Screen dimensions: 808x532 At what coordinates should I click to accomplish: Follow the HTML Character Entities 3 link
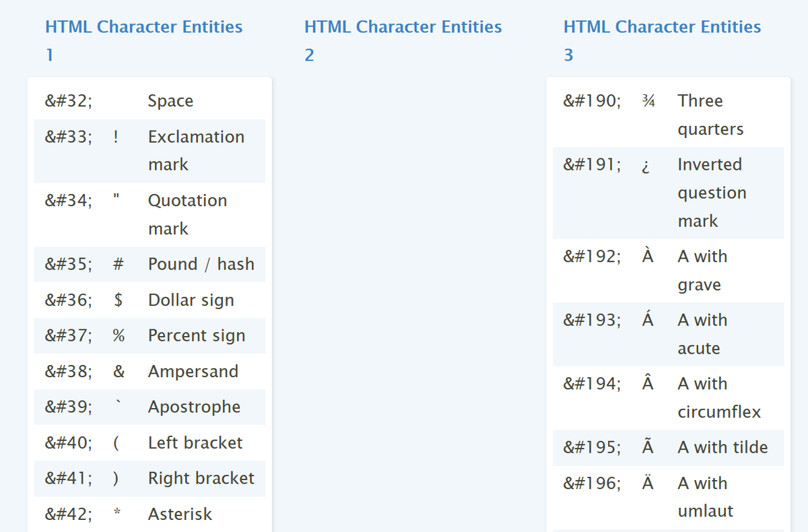[662, 28]
